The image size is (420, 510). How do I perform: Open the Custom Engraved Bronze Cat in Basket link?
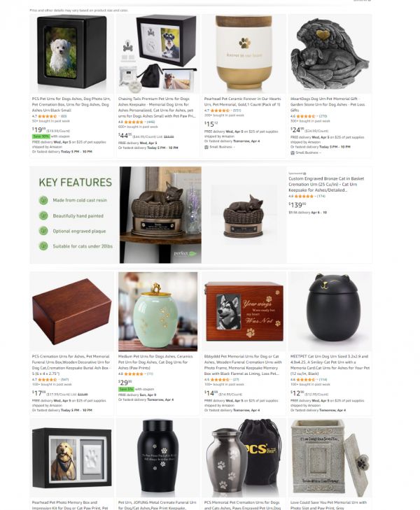click(326, 185)
